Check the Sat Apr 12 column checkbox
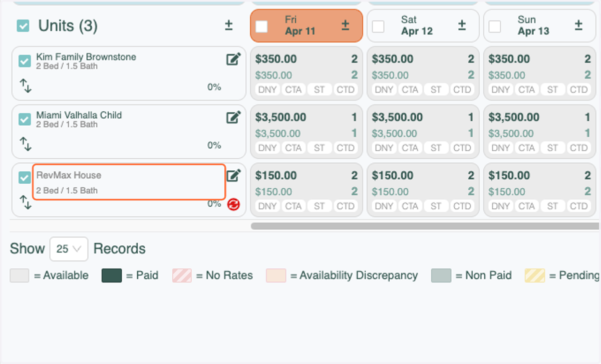This screenshot has height=364, width=601. (378, 26)
